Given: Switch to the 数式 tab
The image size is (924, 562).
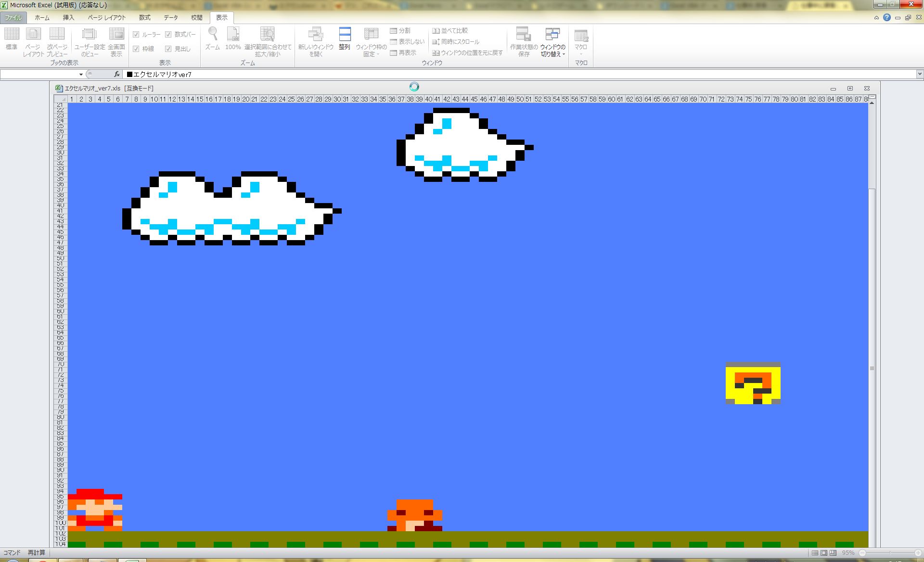Looking at the screenshot, I should point(145,17).
